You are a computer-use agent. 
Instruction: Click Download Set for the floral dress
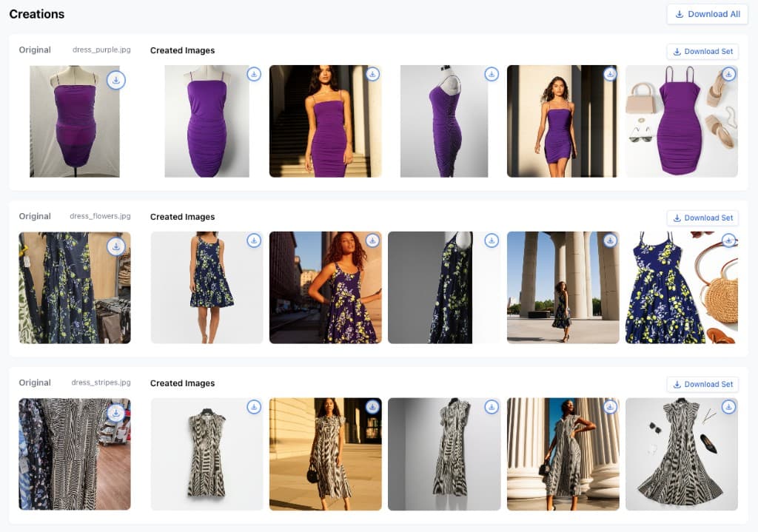[702, 218]
